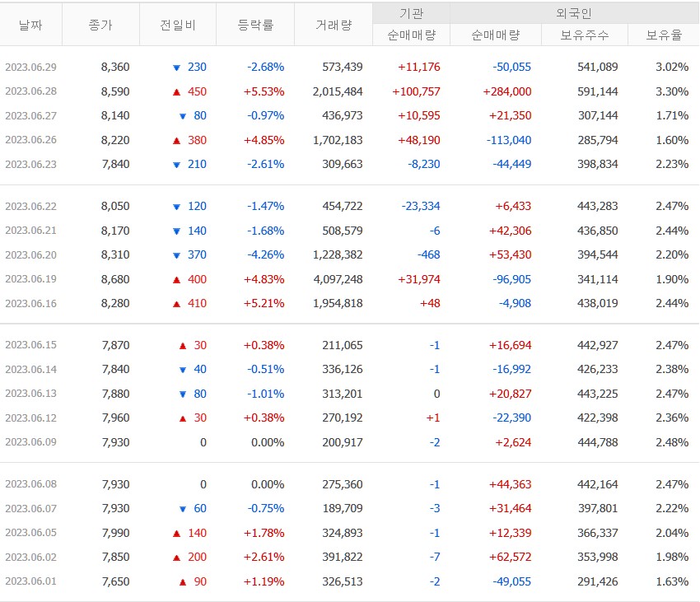Click foreign net sell -49,055
The image size is (700, 602).
coord(512,581)
